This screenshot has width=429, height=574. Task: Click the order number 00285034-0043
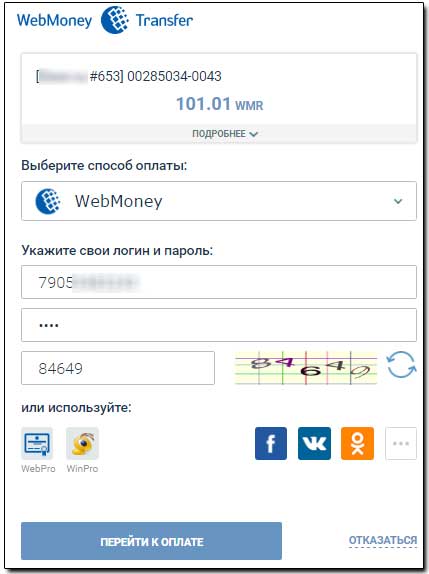pos(174,76)
